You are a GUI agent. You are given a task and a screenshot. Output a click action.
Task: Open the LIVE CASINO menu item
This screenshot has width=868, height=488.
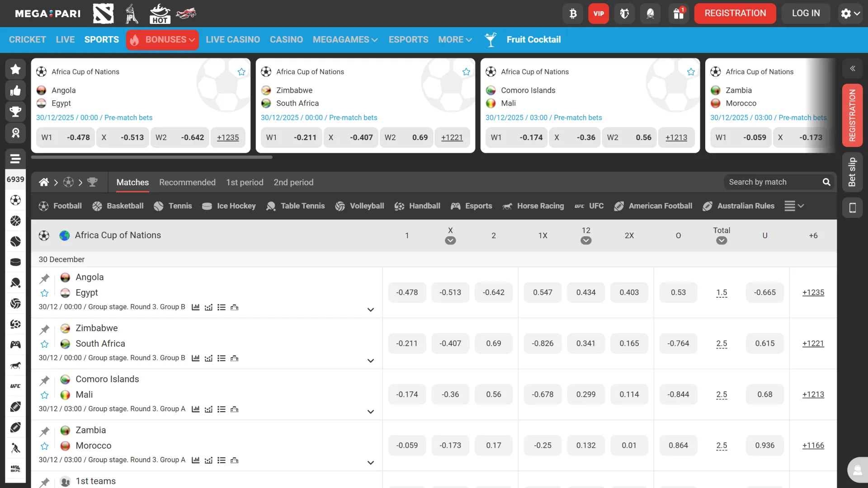(x=233, y=40)
